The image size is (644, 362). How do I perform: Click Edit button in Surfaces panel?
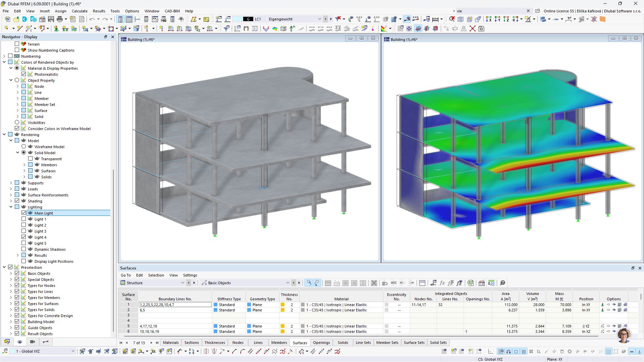[140, 275]
